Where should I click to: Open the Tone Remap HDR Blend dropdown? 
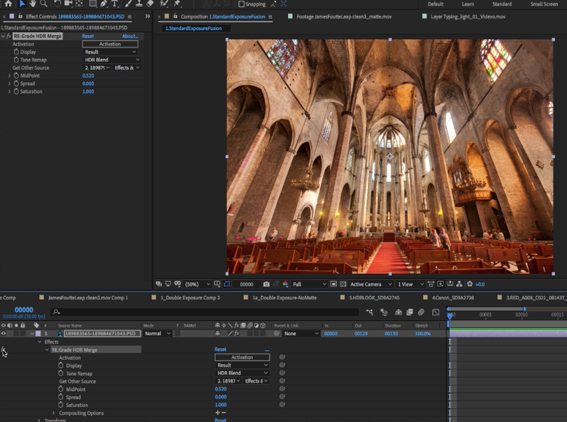[x=112, y=60]
